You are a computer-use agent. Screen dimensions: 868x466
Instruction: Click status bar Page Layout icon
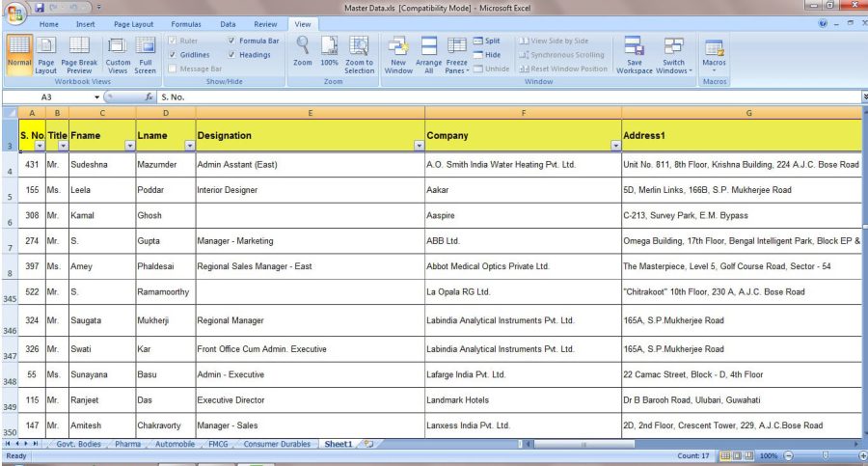click(737, 455)
